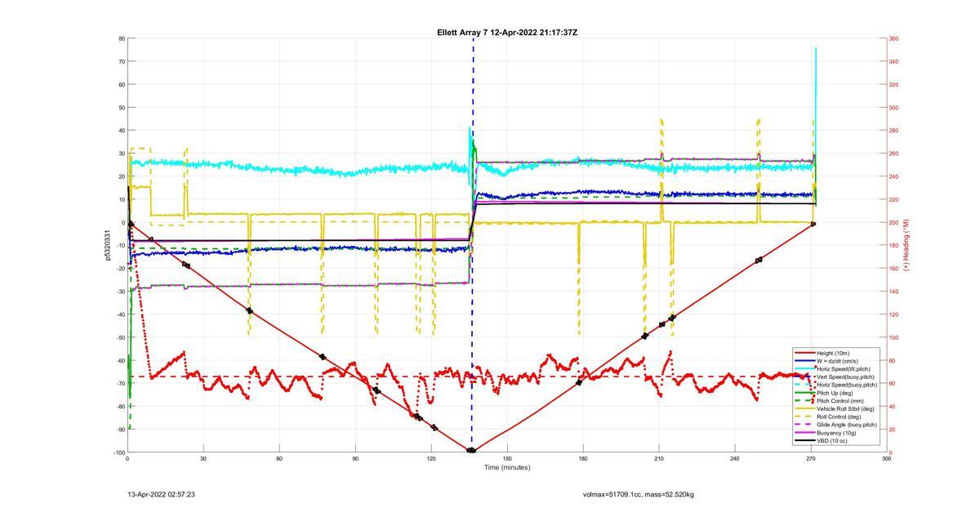Select the 'Vehicle Roll Stbd (deg)' legend entry
Viewport: 980px width, 508px height.
pyautogui.click(x=845, y=408)
